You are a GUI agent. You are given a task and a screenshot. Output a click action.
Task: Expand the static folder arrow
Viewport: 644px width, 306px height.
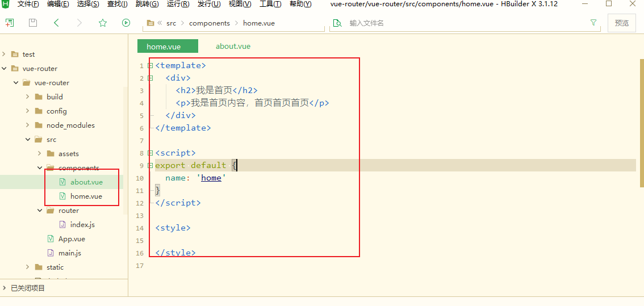click(27, 267)
